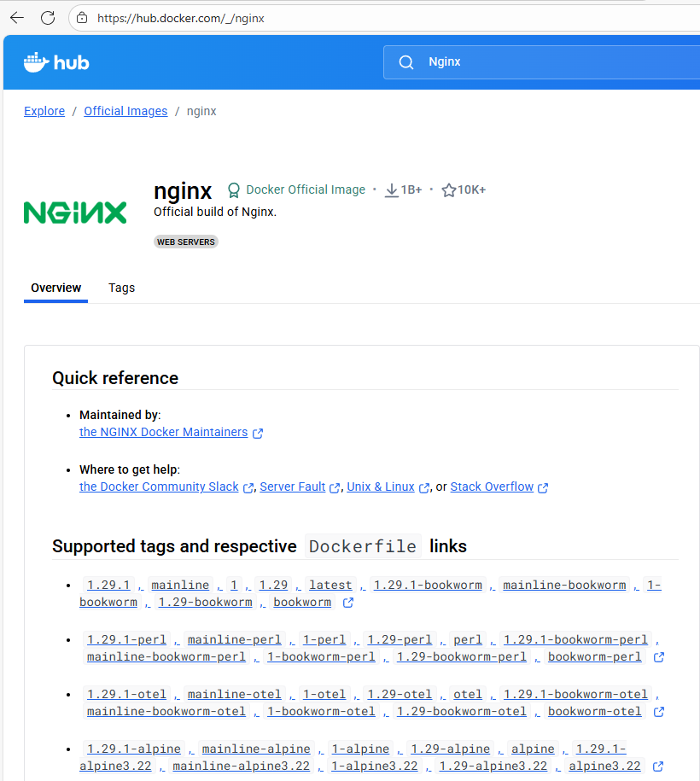Select the Overview tab
The image size is (700, 781).
click(x=56, y=288)
